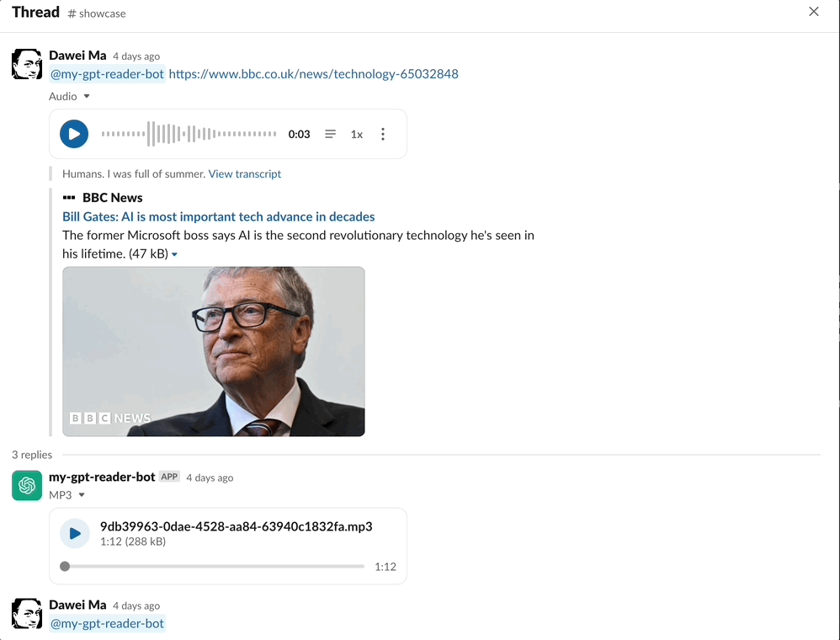
Task: Click the APP badge next to the bot name
Action: click(169, 477)
